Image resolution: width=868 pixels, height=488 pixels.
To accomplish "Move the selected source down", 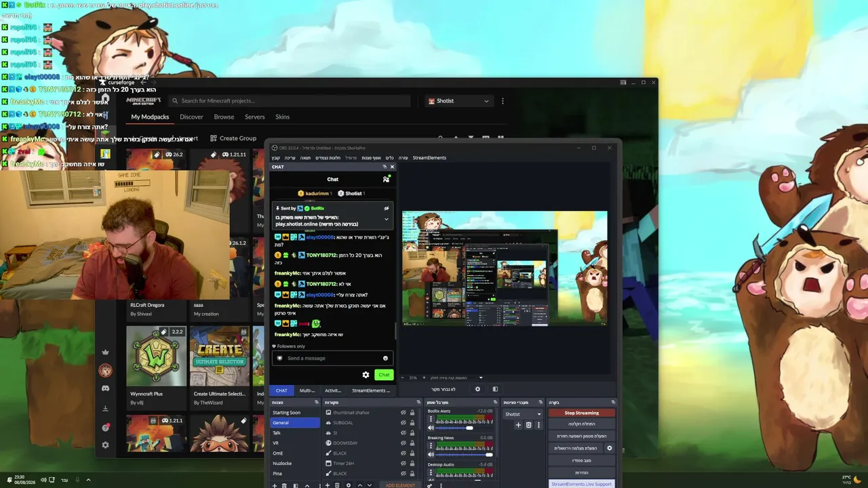I will [x=370, y=485].
